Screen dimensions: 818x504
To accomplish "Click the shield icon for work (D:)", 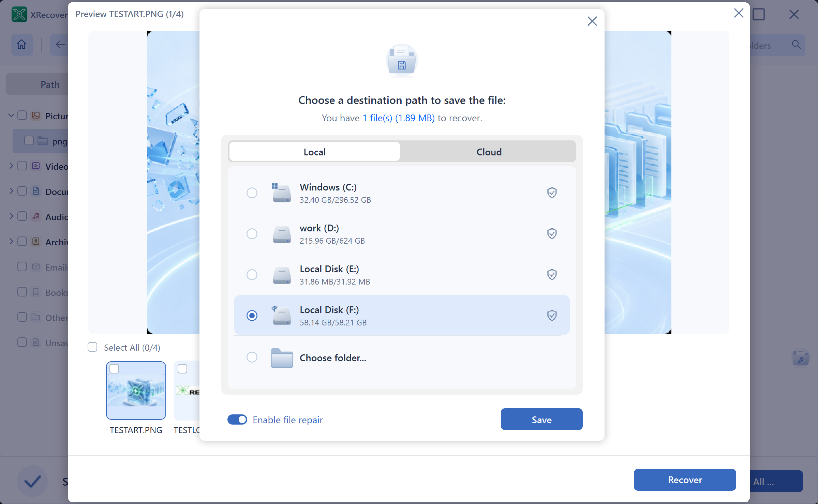I will [x=552, y=234].
